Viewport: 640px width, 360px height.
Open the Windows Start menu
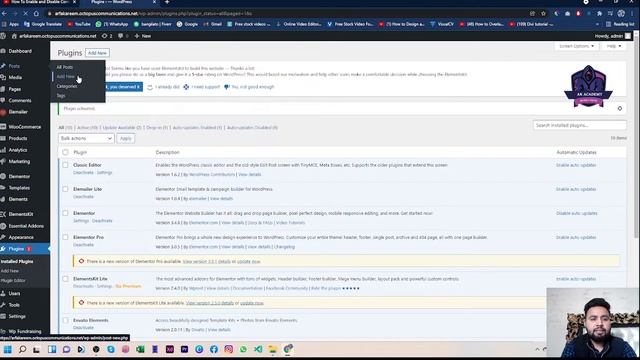pos(7,349)
